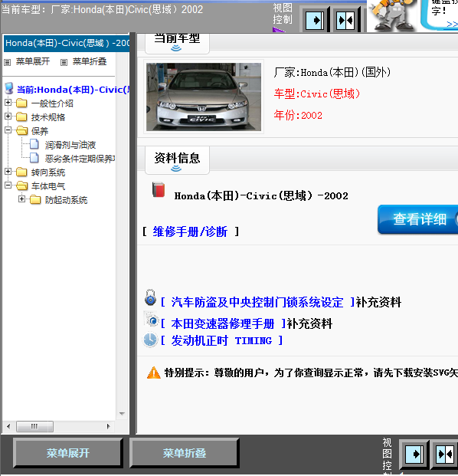458x476 pixels.
Task: Click the orange warning triangle icon
Action: (x=154, y=373)
